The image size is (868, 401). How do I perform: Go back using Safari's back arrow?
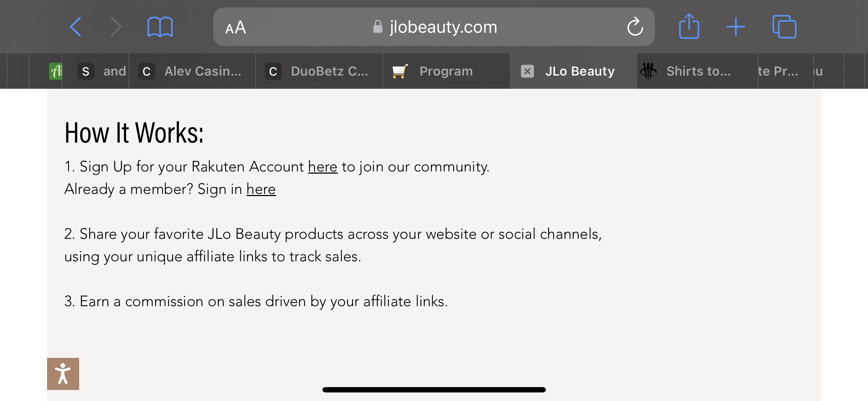pyautogui.click(x=76, y=27)
